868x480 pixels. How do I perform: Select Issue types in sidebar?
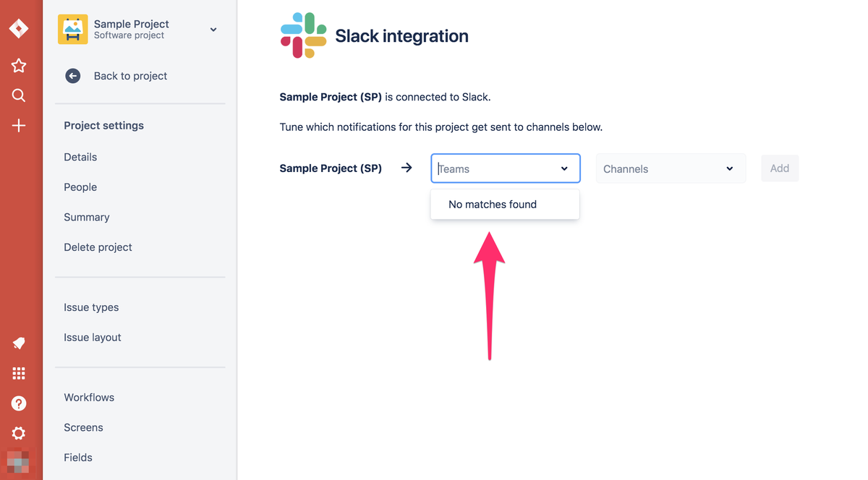point(91,307)
